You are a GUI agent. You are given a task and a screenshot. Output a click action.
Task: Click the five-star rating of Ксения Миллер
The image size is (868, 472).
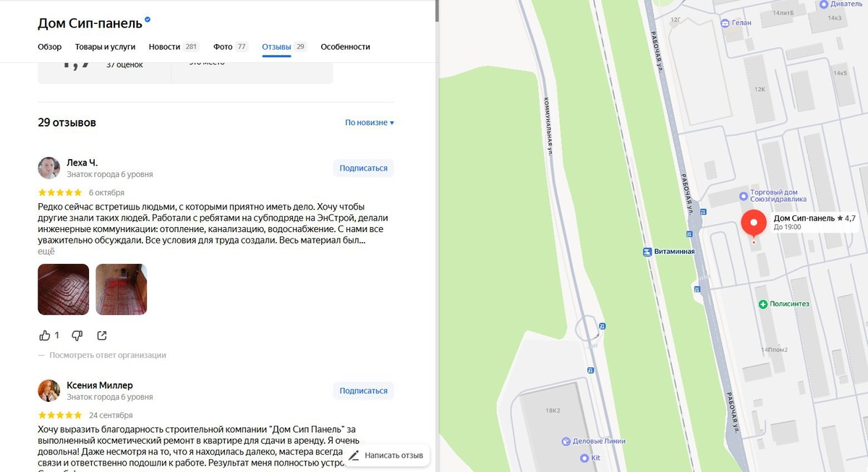[60, 416]
